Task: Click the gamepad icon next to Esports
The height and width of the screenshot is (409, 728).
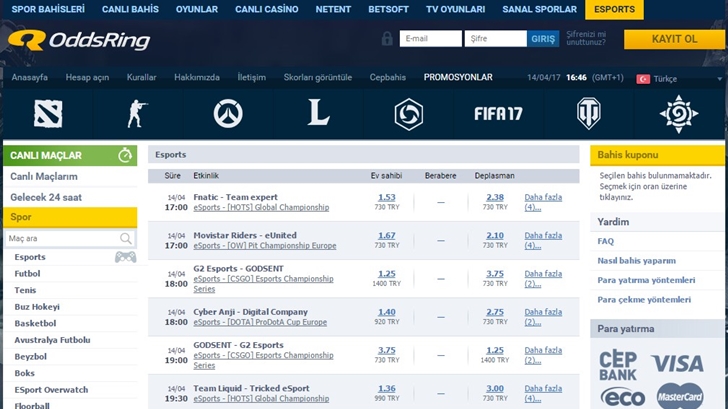Action: point(125,257)
